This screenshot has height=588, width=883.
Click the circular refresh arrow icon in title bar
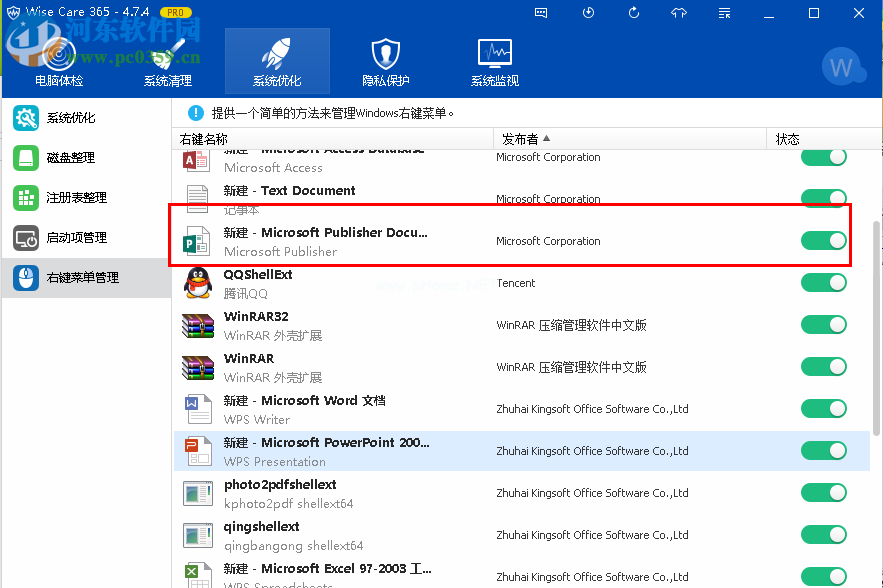pos(634,13)
